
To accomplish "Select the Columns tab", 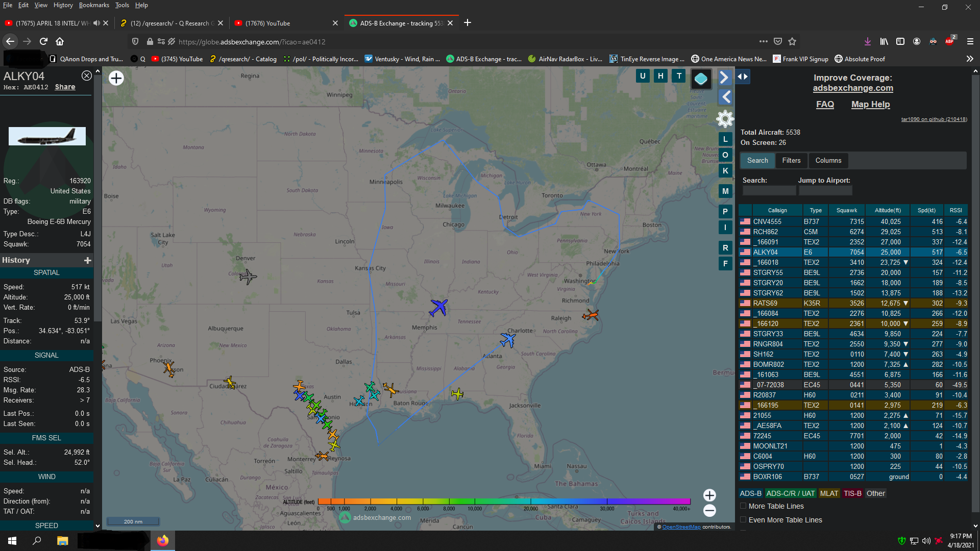I will (828, 161).
